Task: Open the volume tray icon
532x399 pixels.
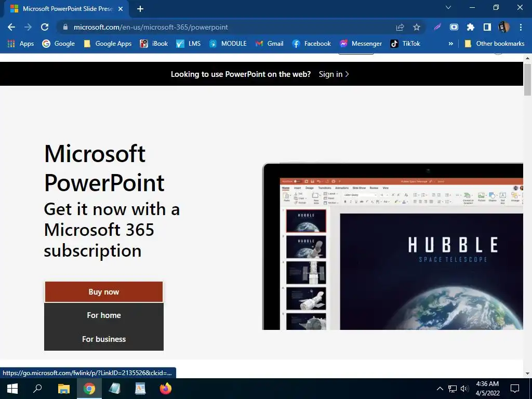Action: point(464,389)
